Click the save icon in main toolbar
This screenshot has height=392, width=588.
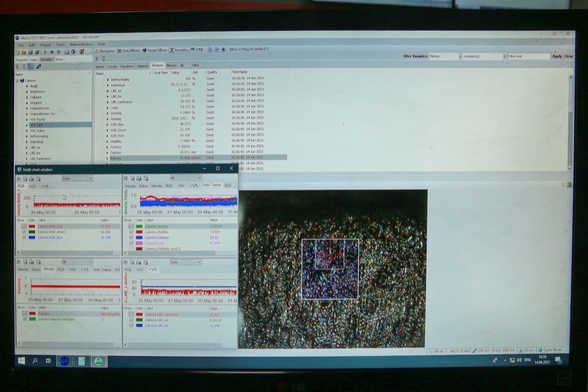click(x=30, y=52)
